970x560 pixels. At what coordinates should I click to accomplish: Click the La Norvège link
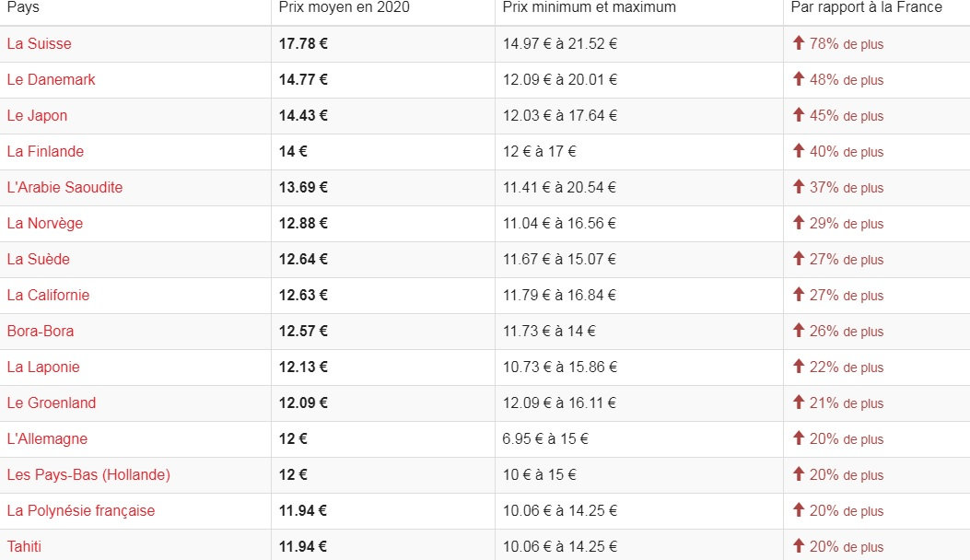point(44,223)
